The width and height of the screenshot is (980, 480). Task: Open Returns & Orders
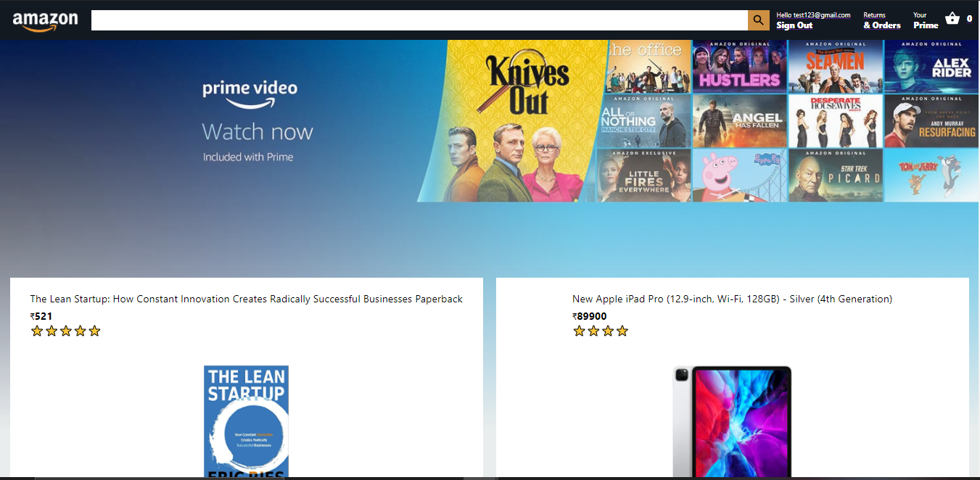point(882,20)
